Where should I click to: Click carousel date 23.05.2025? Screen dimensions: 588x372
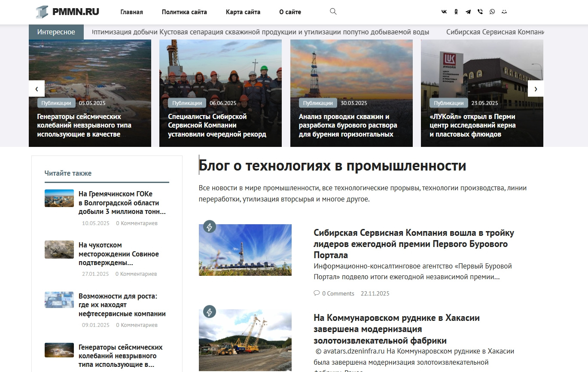484,103
